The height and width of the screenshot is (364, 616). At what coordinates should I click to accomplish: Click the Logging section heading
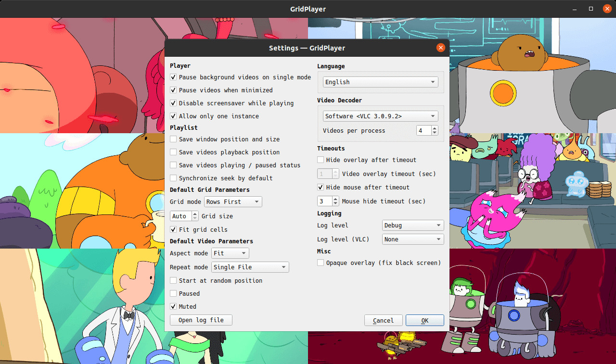tap(329, 213)
